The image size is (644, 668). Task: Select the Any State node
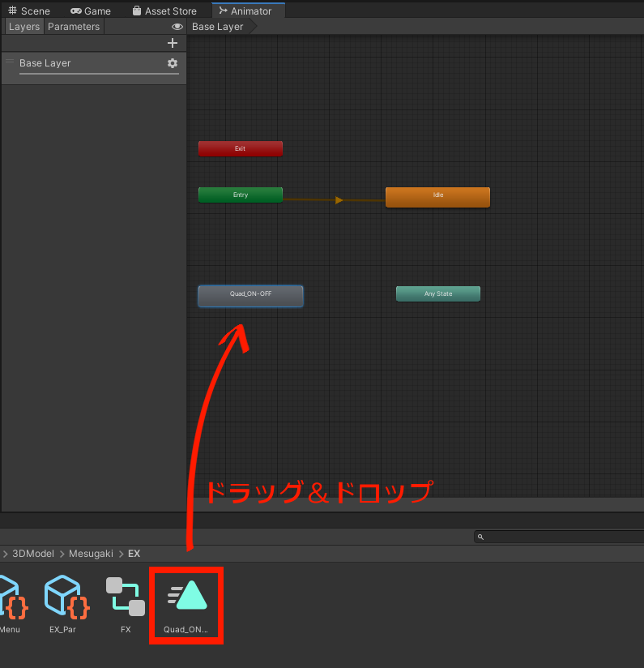click(x=438, y=293)
